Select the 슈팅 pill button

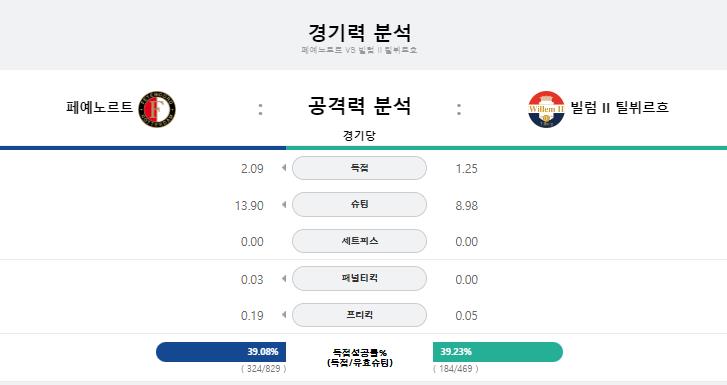[359, 205]
